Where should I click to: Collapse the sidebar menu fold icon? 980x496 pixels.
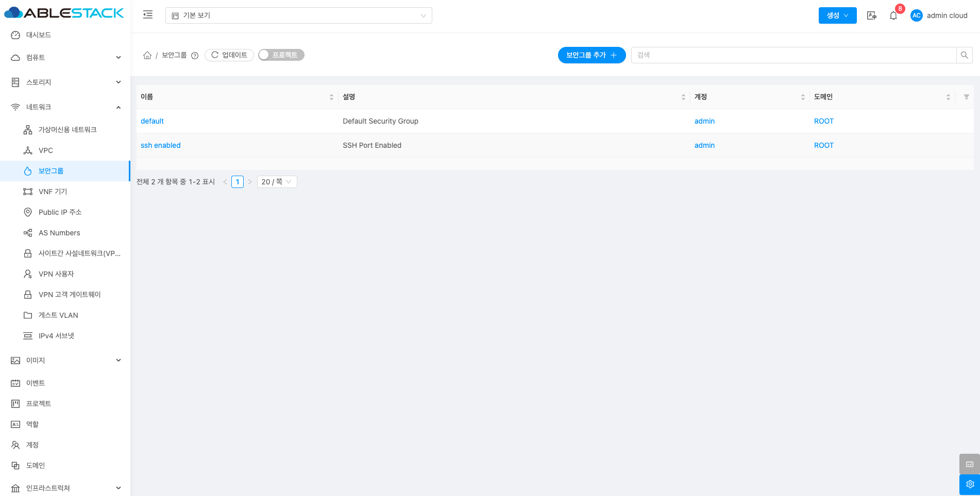[x=148, y=15]
